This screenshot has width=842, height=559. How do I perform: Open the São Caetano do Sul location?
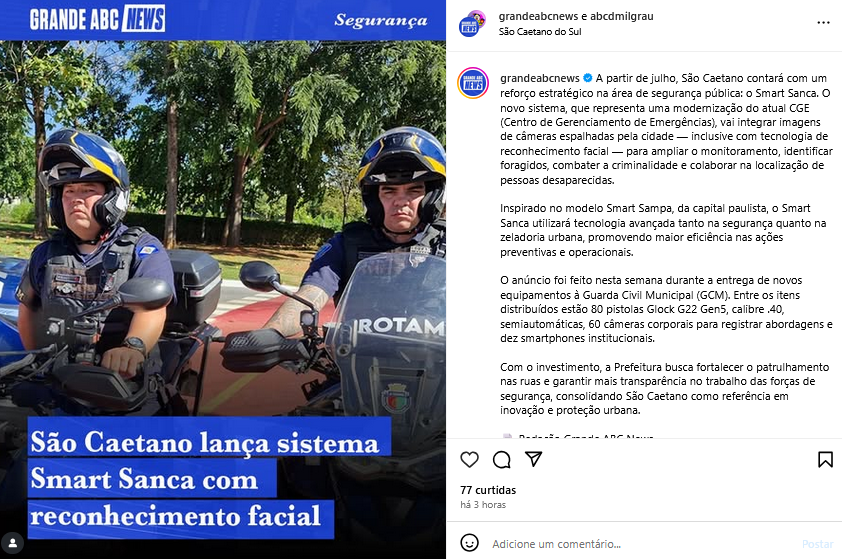(540, 32)
